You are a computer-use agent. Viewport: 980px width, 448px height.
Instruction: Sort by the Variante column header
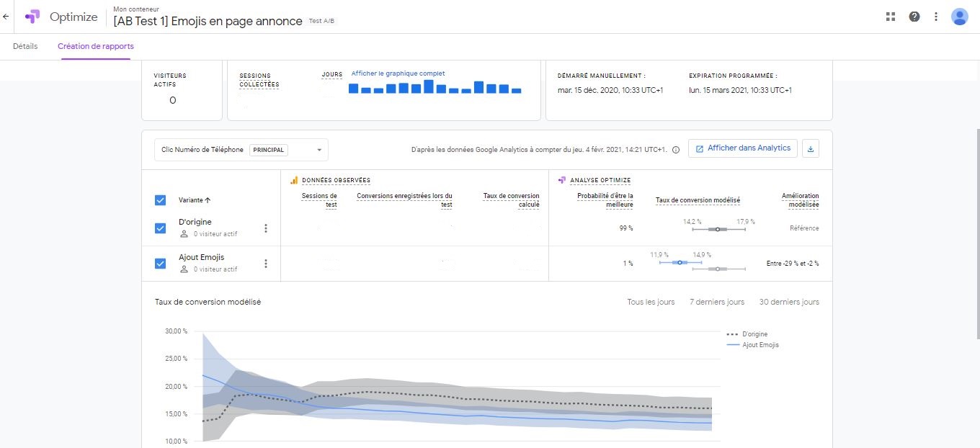[195, 200]
